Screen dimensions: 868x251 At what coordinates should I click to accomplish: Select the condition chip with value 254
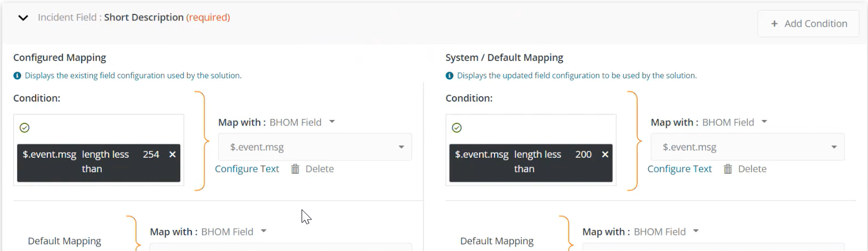(x=99, y=163)
